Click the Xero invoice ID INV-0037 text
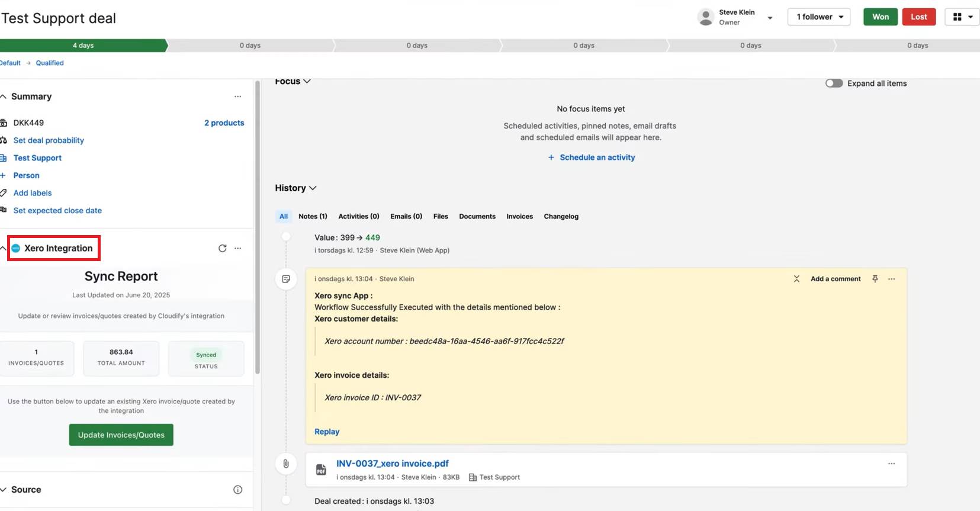This screenshot has height=511, width=980. [x=372, y=397]
